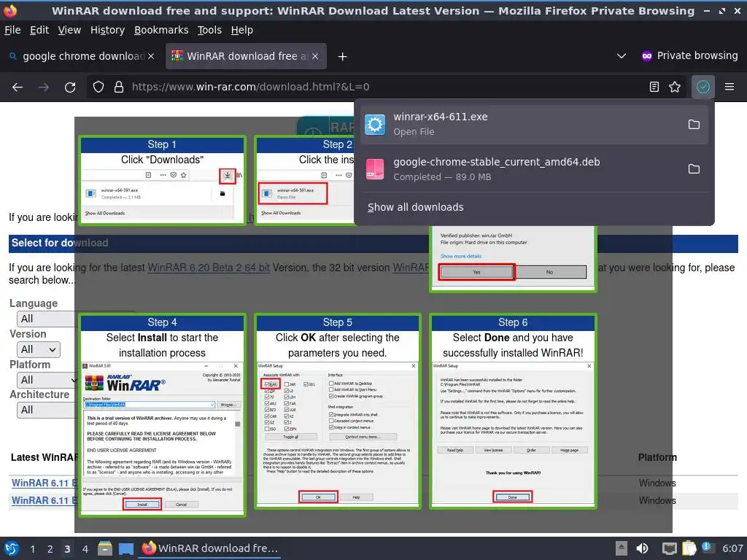Switch to google chrome download tab
This screenshot has width=747, height=560.
[x=82, y=56]
